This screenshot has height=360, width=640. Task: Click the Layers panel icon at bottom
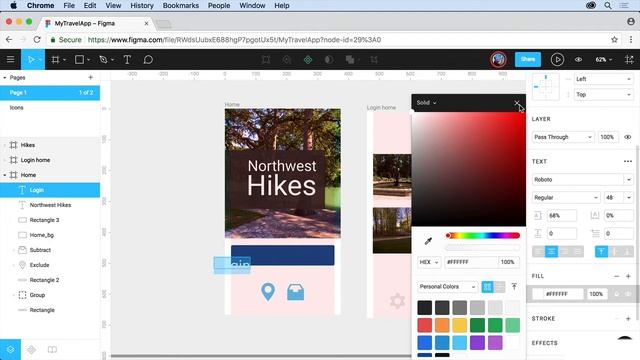click(11, 350)
